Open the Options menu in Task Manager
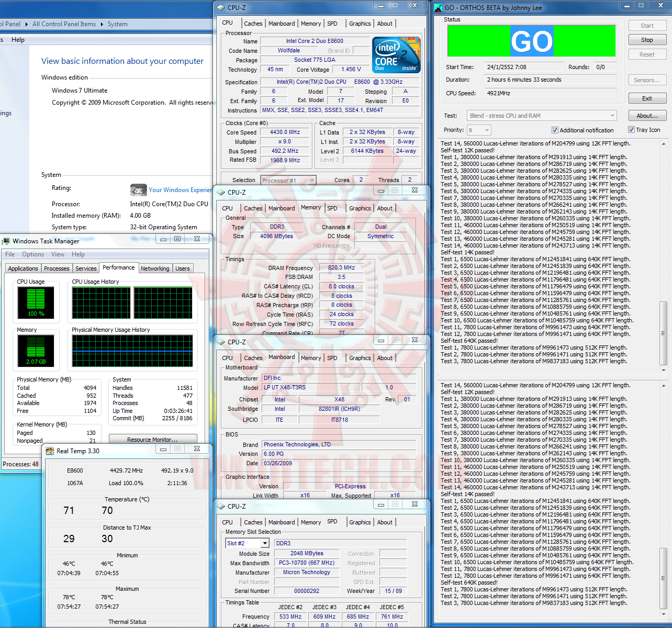The image size is (672, 628). 33,254
